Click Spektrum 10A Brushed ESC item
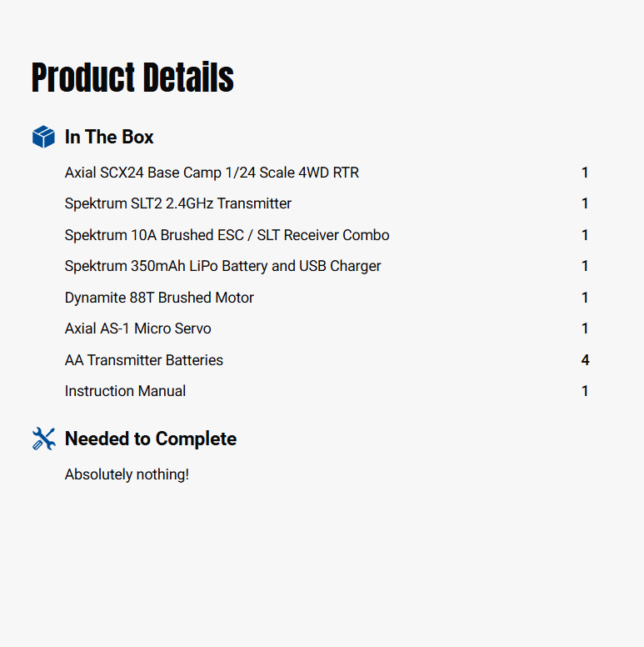The height and width of the screenshot is (647, 644). tap(227, 235)
